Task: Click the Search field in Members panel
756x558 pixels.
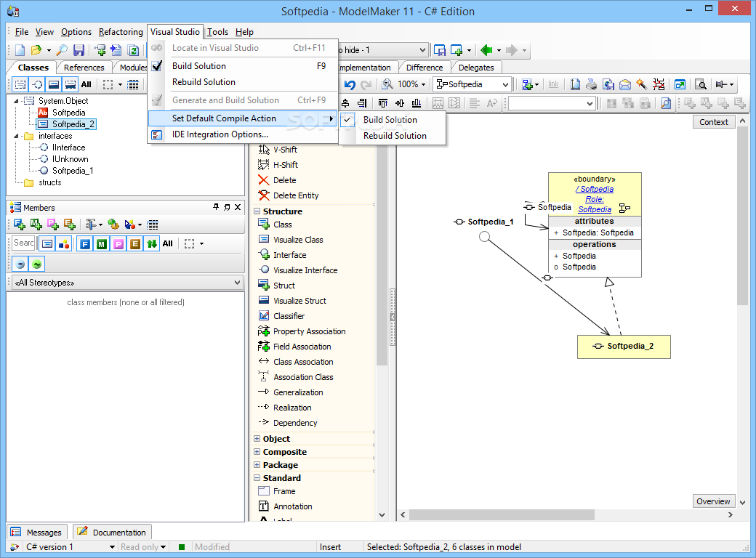Action: (x=23, y=243)
